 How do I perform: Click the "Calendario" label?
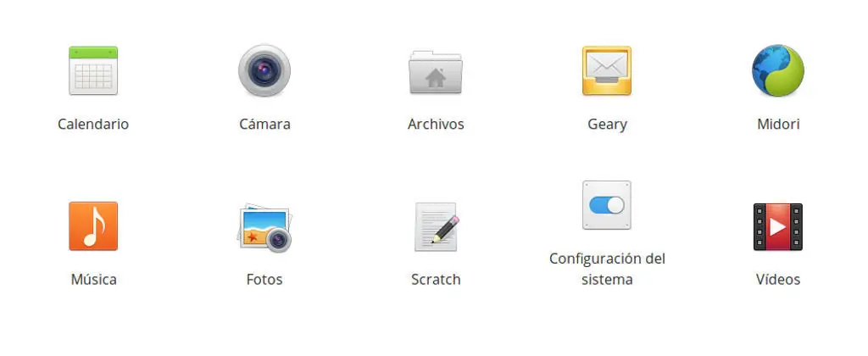93,124
